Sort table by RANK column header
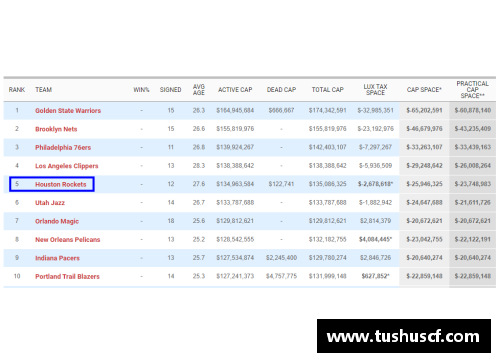The image size is (500, 362). coord(17,90)
